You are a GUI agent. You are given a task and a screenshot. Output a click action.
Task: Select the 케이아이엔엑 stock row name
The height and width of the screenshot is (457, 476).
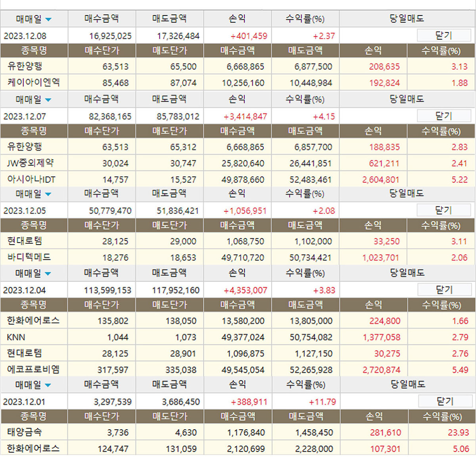click(x=33, y=83)
